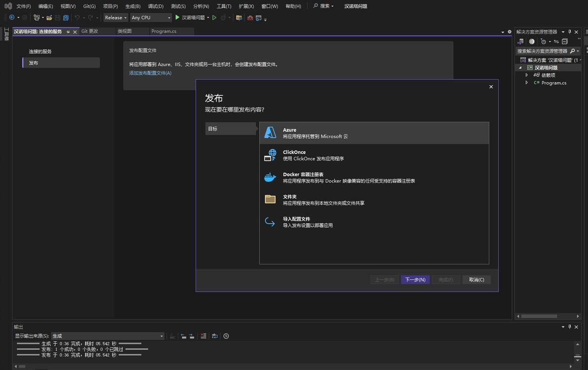Select the Docker 容器注册表 target
The width and height of the screenshot is (588, 370).
[x=374, y=177]
